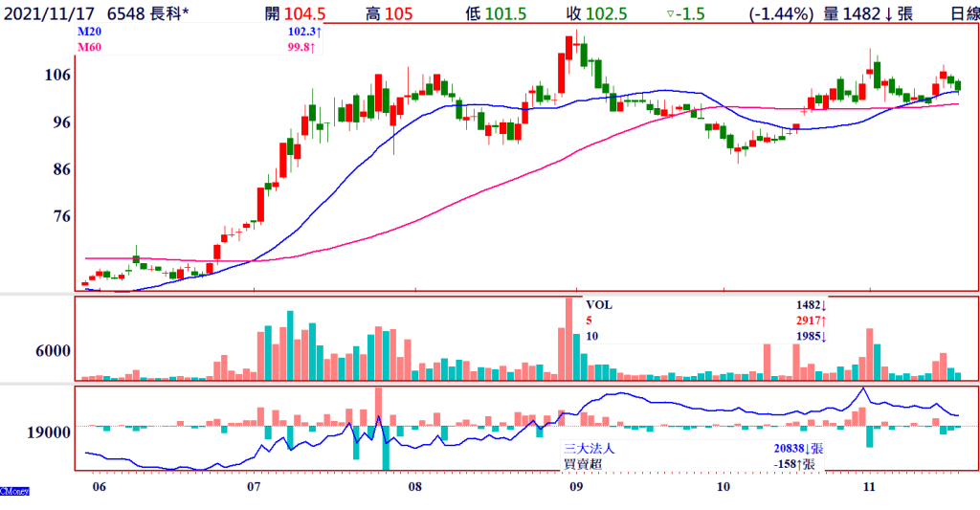This screenshot has width=980, height=510.
Task: Click the 19000 institutional axis label
Action: click(48, 432)
